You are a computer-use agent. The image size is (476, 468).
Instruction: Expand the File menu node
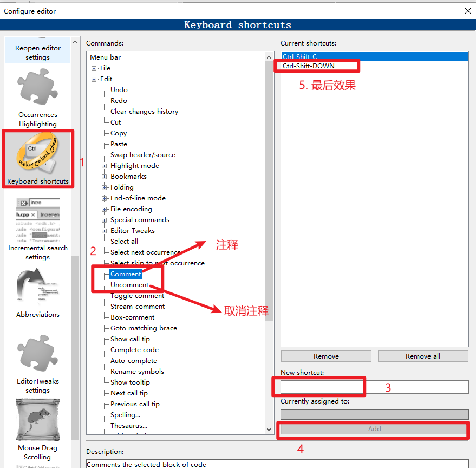[94, 68]
